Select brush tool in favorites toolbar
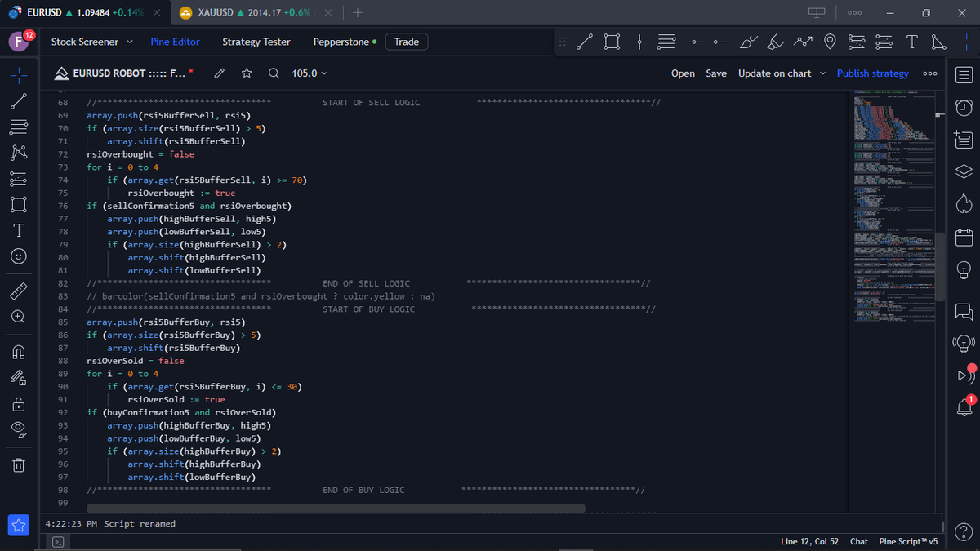Image resolution: width=980 pixels, height=551 pixels. coord(749,42)
